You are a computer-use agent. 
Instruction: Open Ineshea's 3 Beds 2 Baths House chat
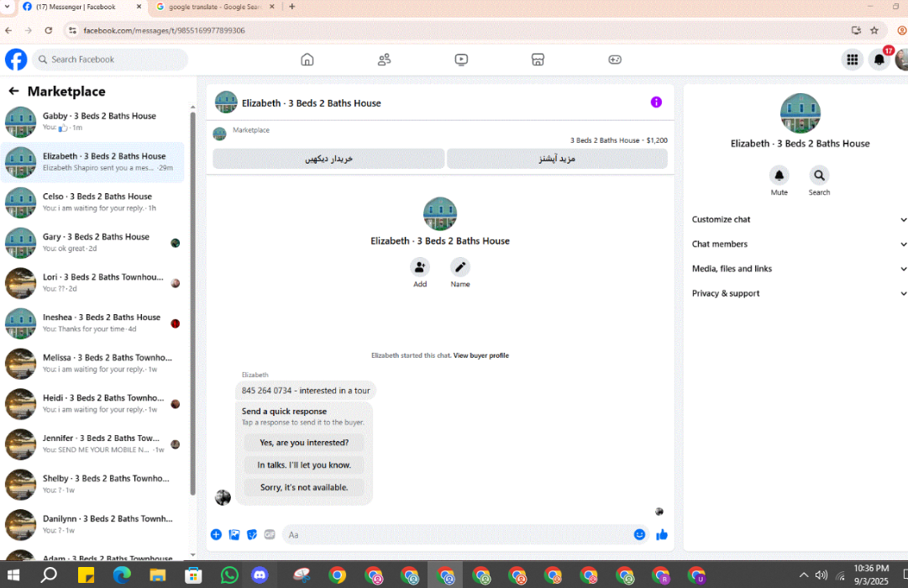click(94, 323)
